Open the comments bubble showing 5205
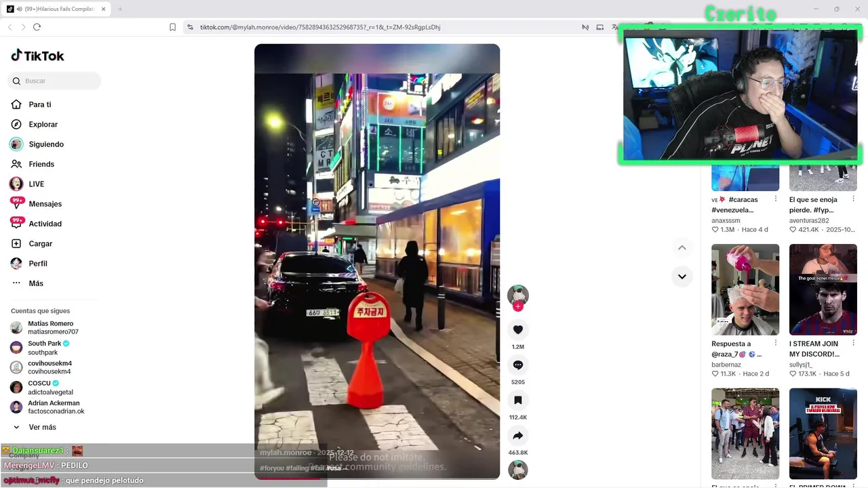Viewport: 868px width, 488px height. pyautogui.click(x=518, y=365)
